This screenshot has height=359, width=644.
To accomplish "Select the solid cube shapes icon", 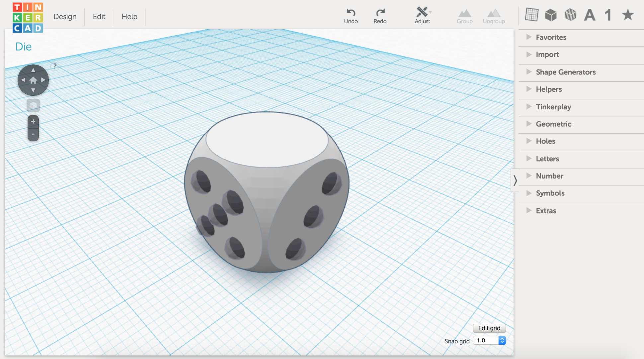I will click(x=551, y=15).
